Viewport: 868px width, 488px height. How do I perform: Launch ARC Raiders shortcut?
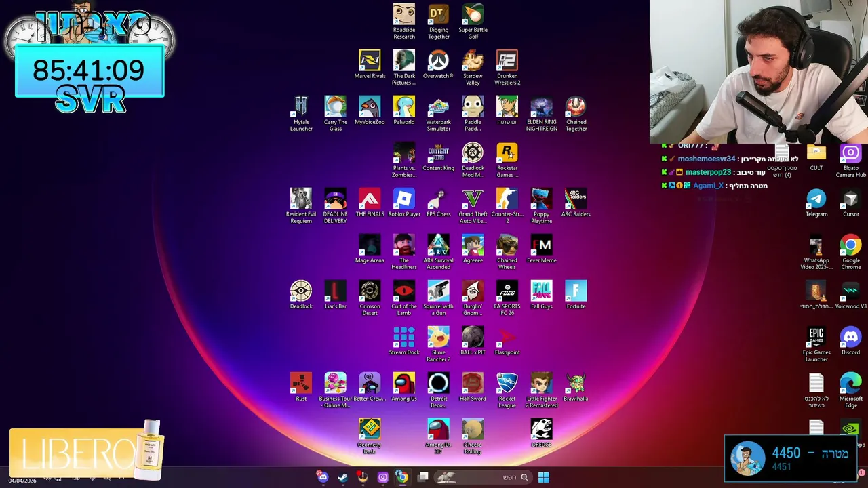pyautogui.click(x=576, y=203)
